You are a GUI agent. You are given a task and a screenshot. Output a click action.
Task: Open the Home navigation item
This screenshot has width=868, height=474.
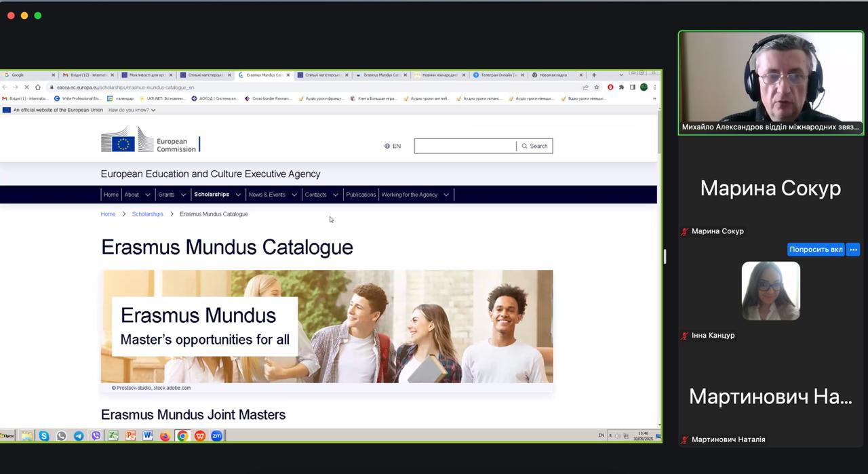coord(111,195)
